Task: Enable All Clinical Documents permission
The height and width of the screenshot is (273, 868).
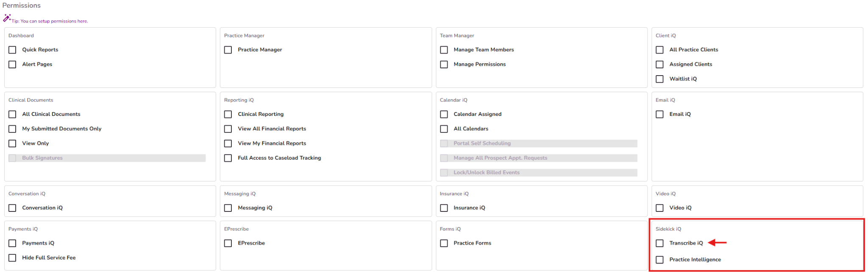Action: 13,115
